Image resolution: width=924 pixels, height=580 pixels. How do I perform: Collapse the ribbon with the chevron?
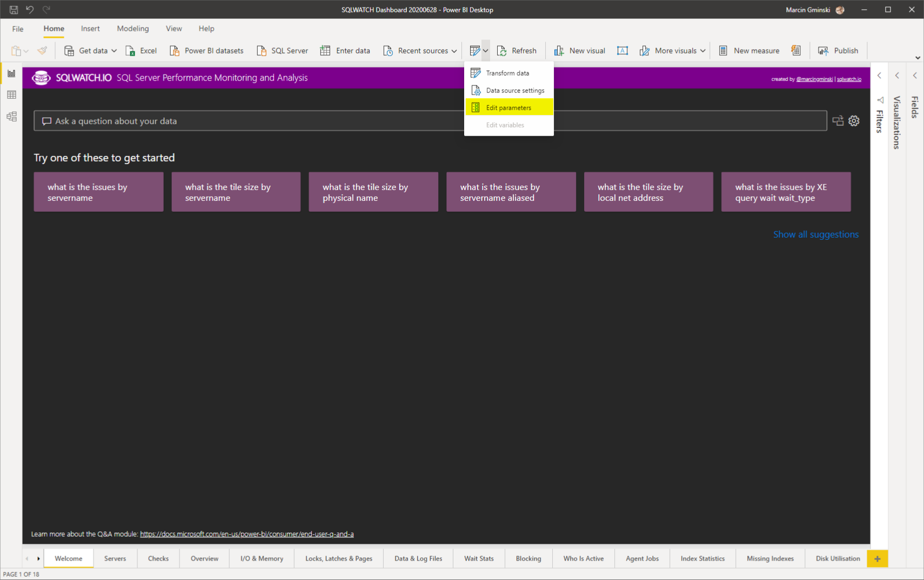pos(918,57)
